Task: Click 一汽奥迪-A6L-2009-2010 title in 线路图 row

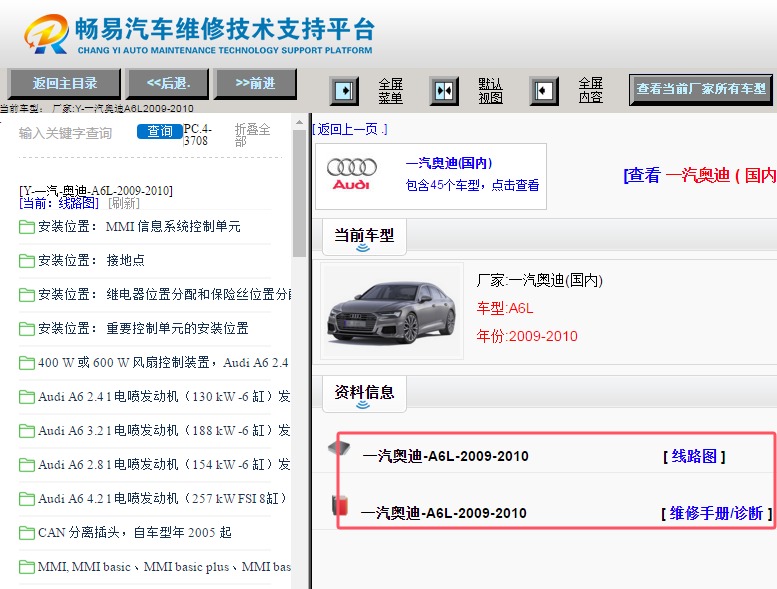Action: click(x=445, y=456)
